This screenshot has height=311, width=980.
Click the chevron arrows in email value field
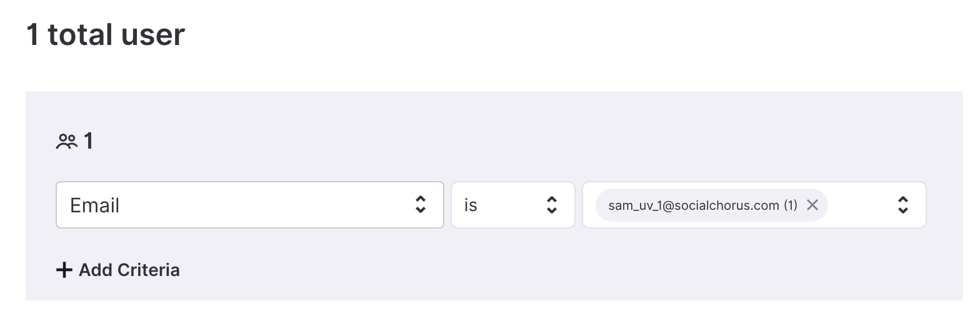(x=903, y=205)
